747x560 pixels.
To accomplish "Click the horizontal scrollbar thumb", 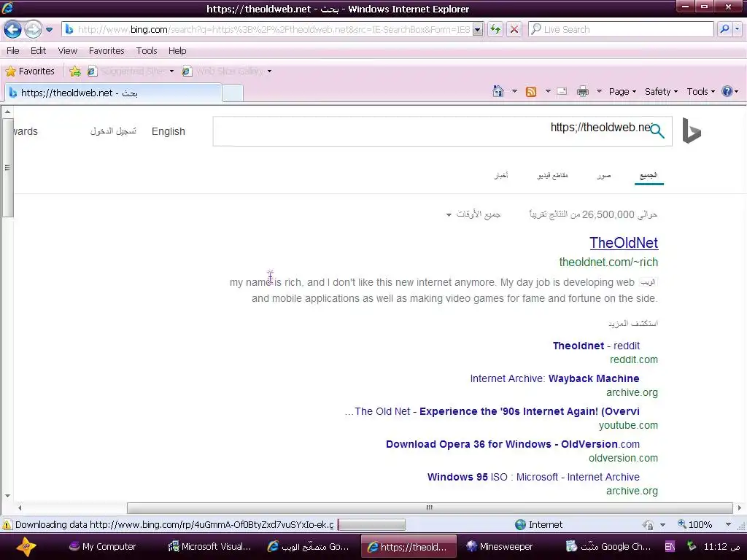I will [430, 507].
